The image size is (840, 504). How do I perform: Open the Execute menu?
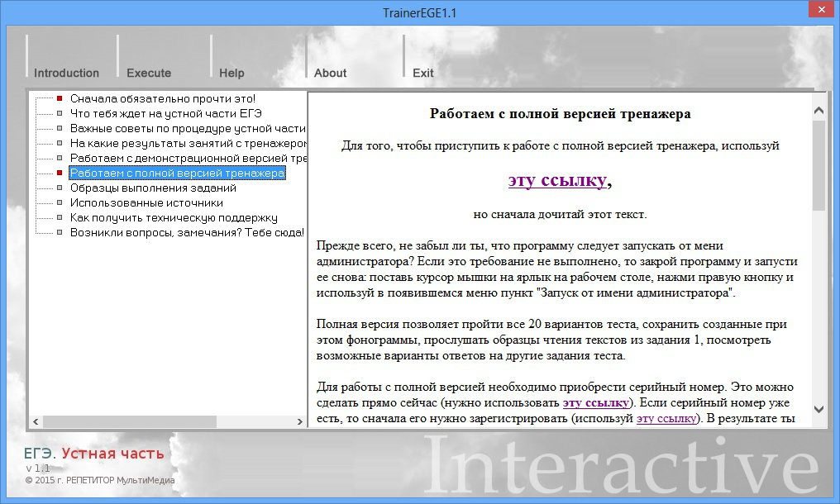pyautogui.click(x=148, y=73)
